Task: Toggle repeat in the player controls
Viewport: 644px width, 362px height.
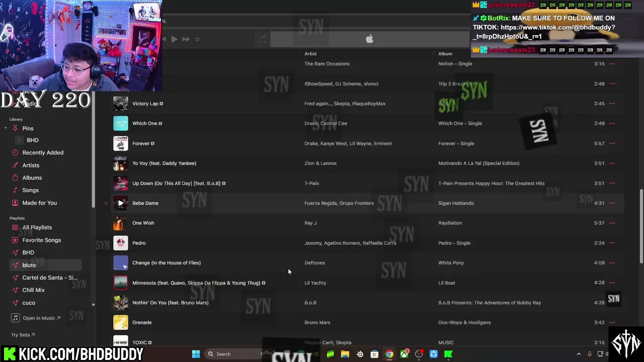Action: point(197,39)
